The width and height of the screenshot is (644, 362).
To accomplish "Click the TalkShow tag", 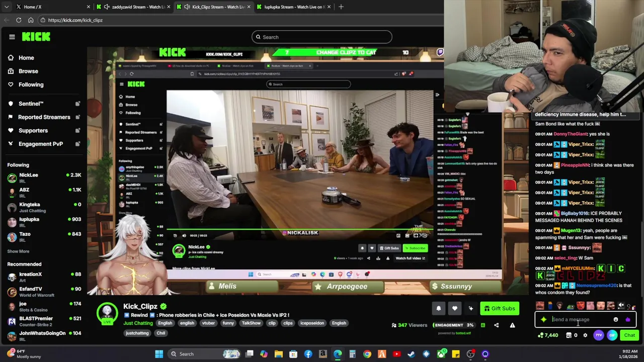I will 251,323.
